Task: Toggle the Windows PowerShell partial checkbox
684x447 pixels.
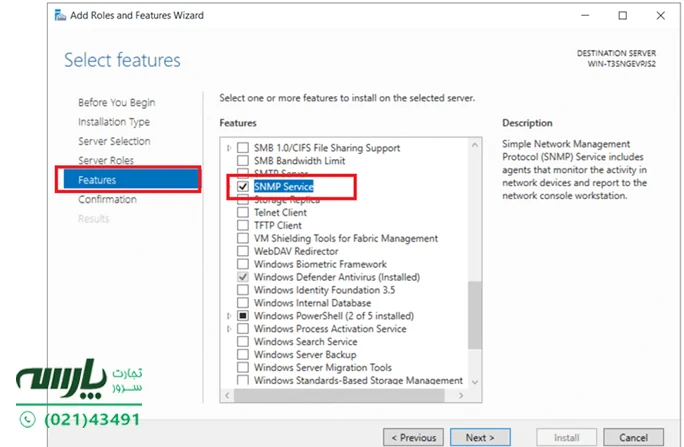Action: [x=243, y=315]
